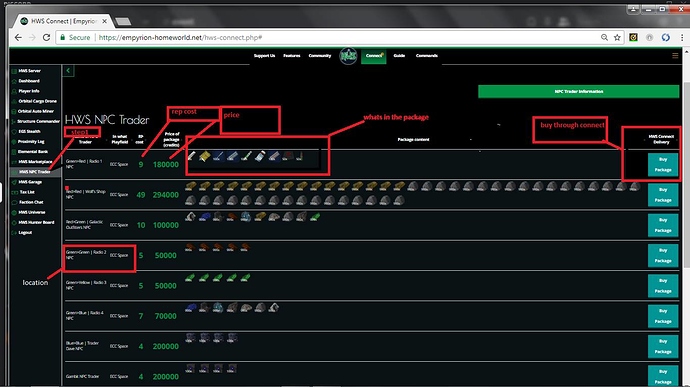Open the Community menu item
690x387 pixels.
[x=320, y=55]
